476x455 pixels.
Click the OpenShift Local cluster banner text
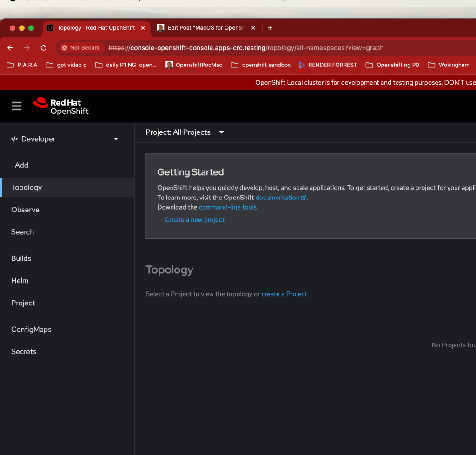pyautogui.click(x=365, y=83)
